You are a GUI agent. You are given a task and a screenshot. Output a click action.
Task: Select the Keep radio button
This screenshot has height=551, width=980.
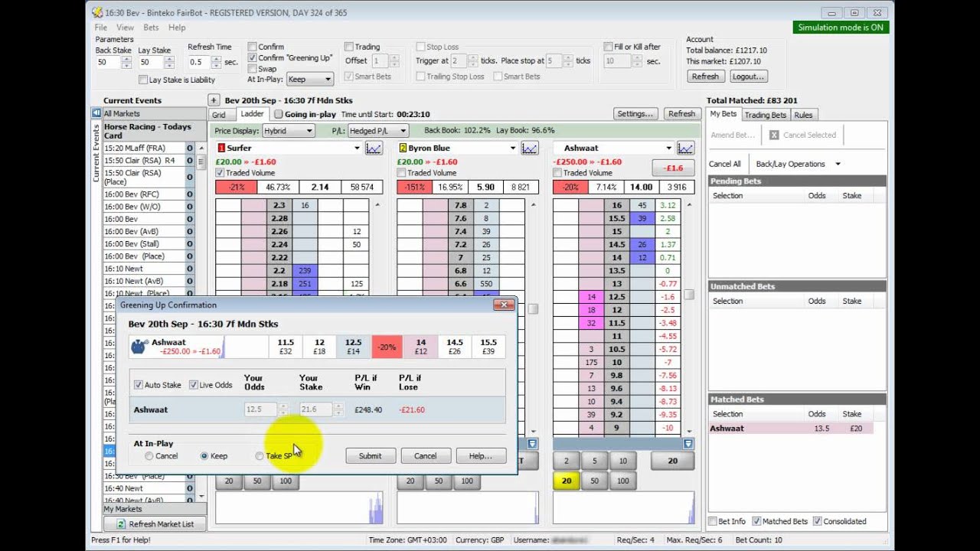tap(204, 456)
